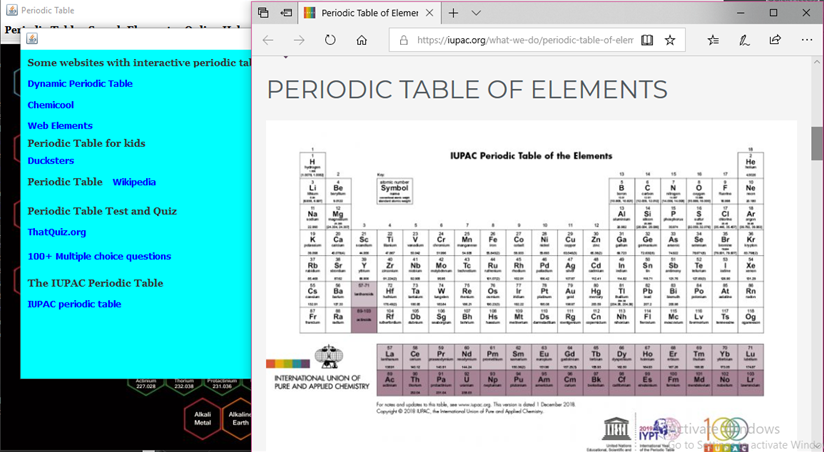Click the Edge browser forward arrow

[299, 40]
